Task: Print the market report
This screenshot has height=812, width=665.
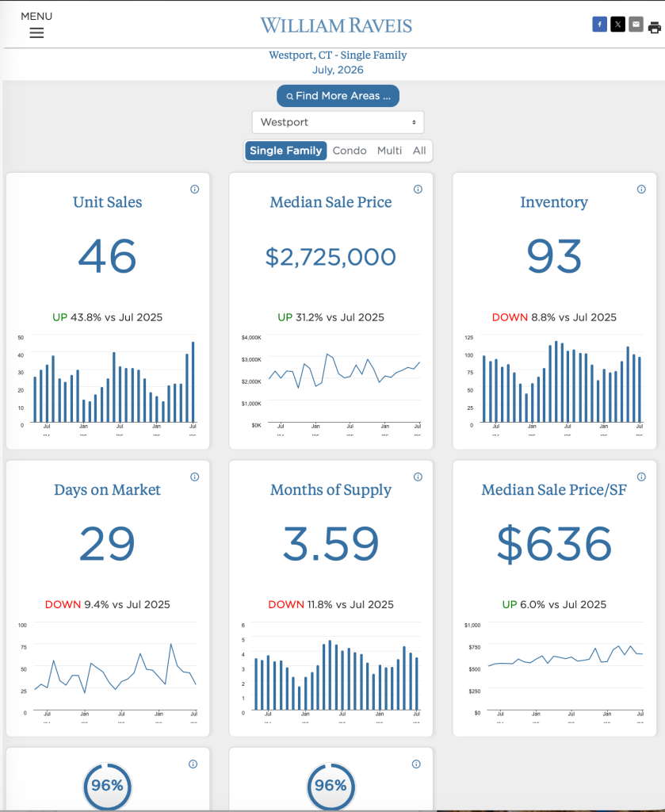Action: click(x=654, y=27)
